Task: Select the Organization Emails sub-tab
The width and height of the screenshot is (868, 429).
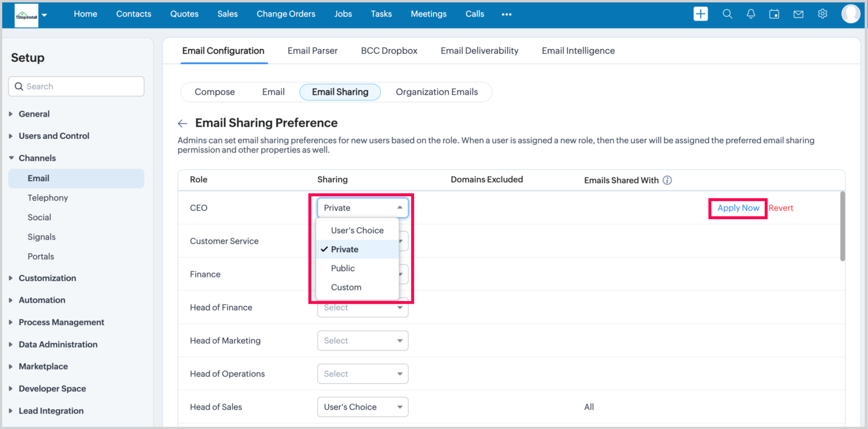Action: [x=436, y=92]
